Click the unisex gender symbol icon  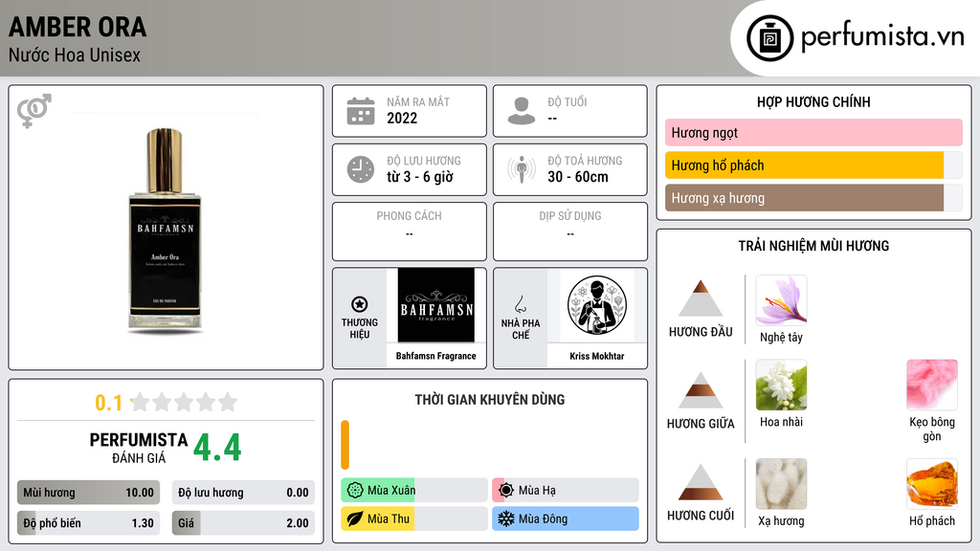pos(34,111)
